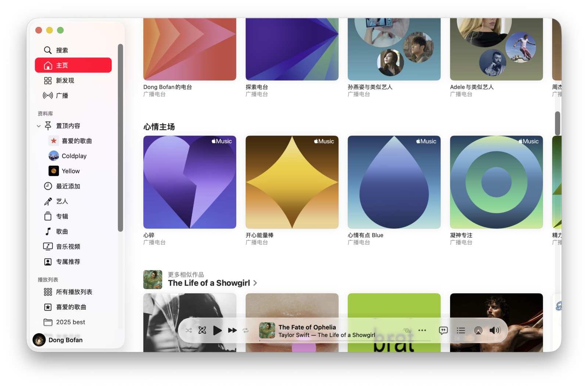
Task: Skip to the next track
Action: click(x=232, y=330)
